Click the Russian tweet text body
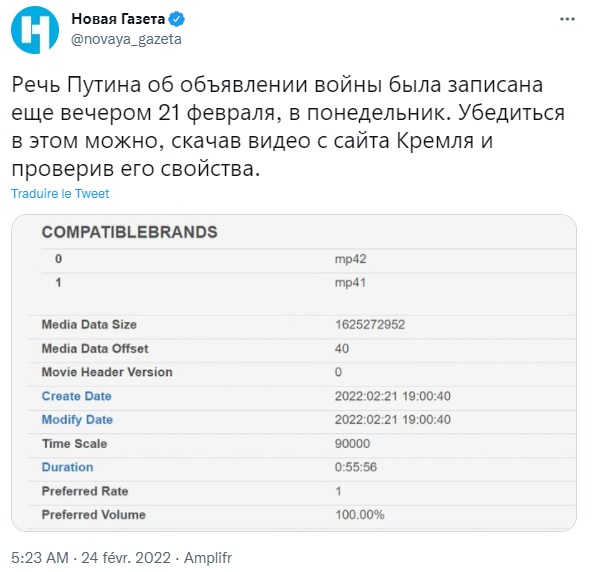 tap(288, 126)
